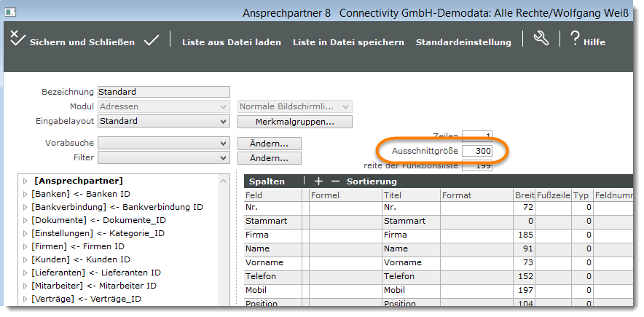This screenshot has width=644, height=317.
Task: Restore Standardeinstellung from toolbar
Action: click(x=463, y=42)
